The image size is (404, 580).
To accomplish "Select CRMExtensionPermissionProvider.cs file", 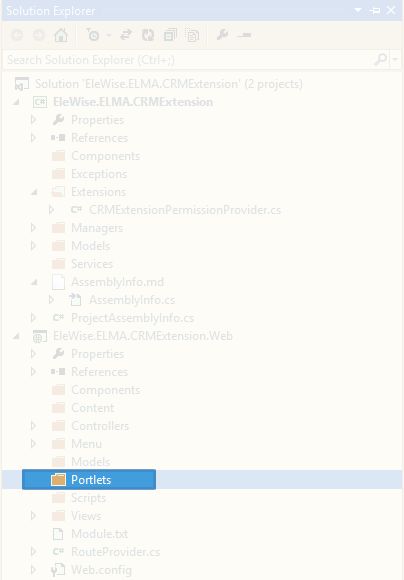I will [185, 210].
